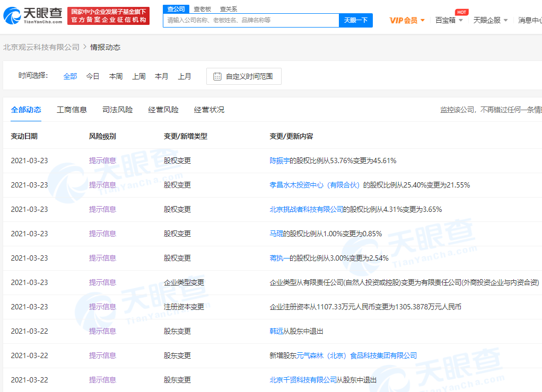The image size is (542, 392).
Task: Click 变动日期 column header
Action: click(x=24, y=137)
